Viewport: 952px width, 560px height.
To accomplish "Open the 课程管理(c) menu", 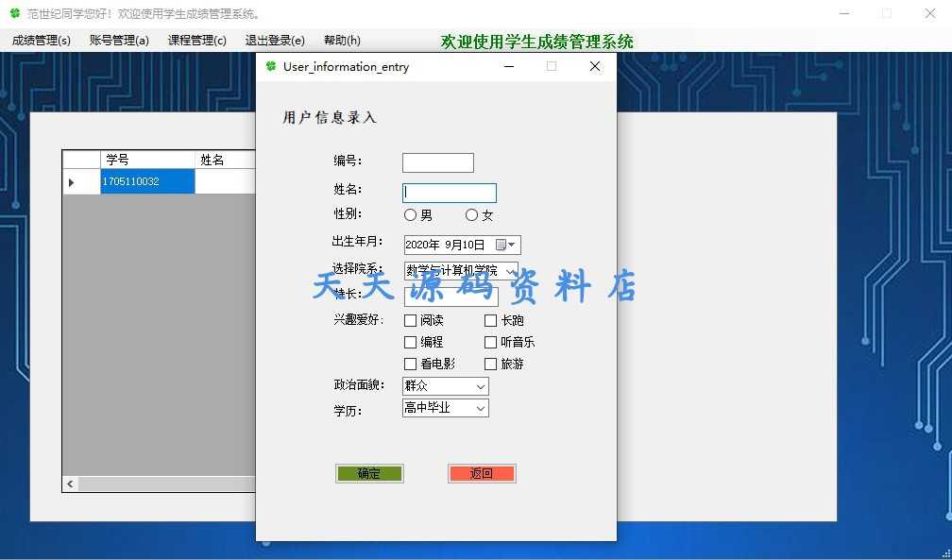I will [x=196, y=41].
